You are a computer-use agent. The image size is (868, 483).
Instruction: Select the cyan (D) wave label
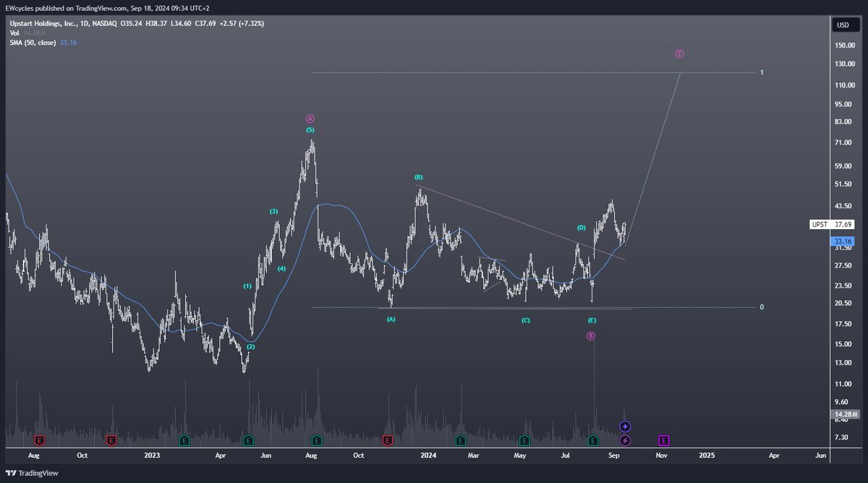[x=581, y=228]
